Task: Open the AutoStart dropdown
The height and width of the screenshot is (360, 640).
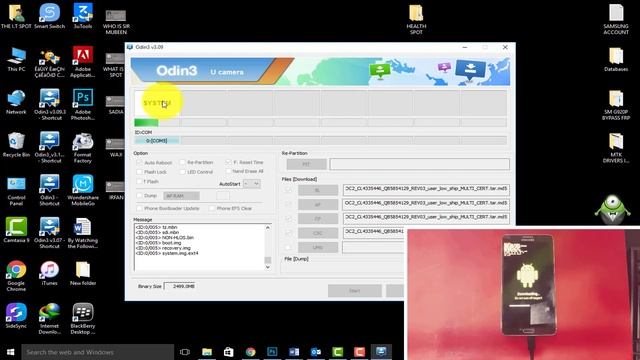Action: pyautogui.click(x=251, y=184)
